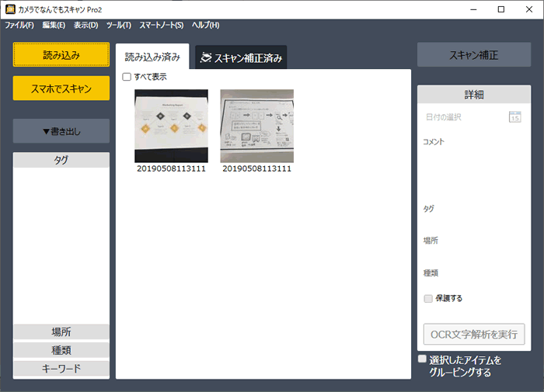This screenshot has height=392, width=544.
Task: Open the ファイル(F) menu
Action: click(x=19, y=26)
